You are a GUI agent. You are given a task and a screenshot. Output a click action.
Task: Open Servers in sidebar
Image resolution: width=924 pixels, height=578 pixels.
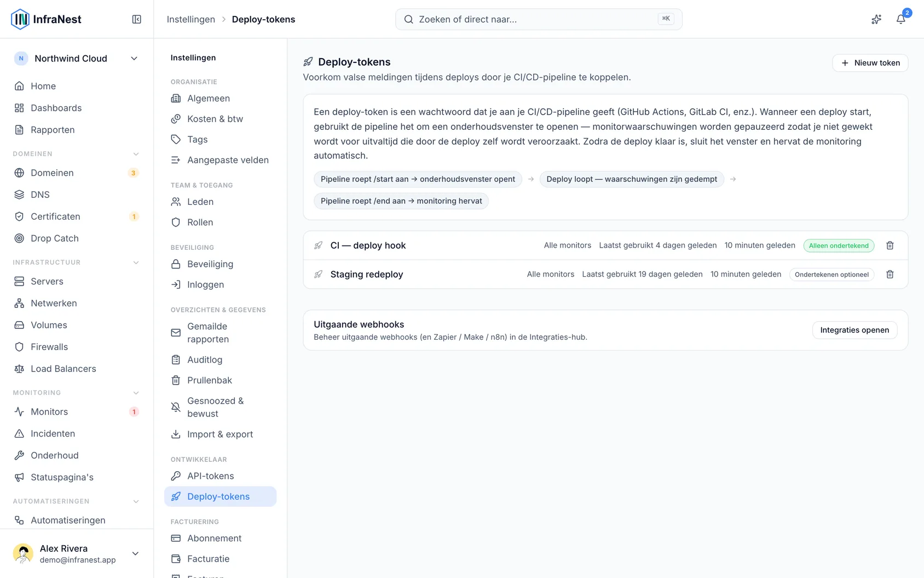click(x=77, y=281)
